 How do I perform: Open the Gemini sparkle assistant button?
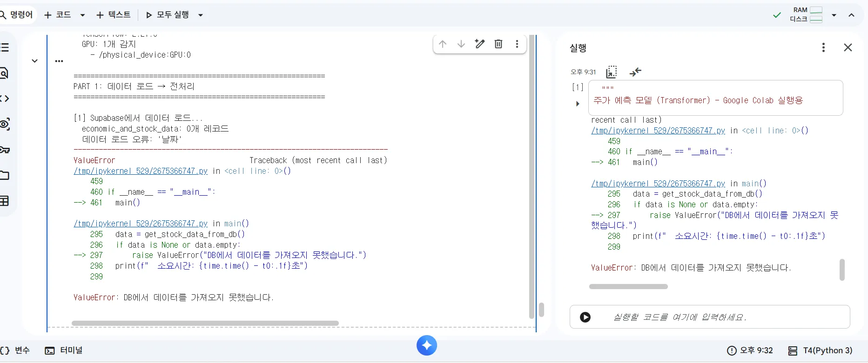click(427, 345)
